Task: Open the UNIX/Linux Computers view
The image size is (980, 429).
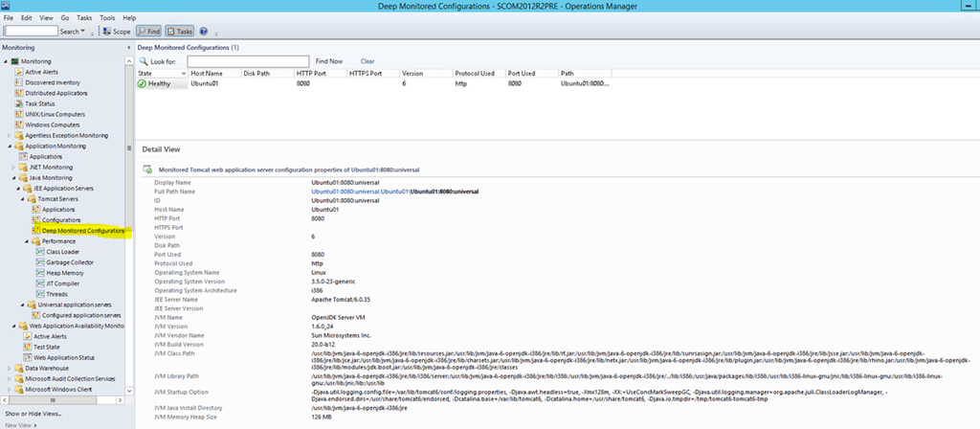Action: coord(55,115)
